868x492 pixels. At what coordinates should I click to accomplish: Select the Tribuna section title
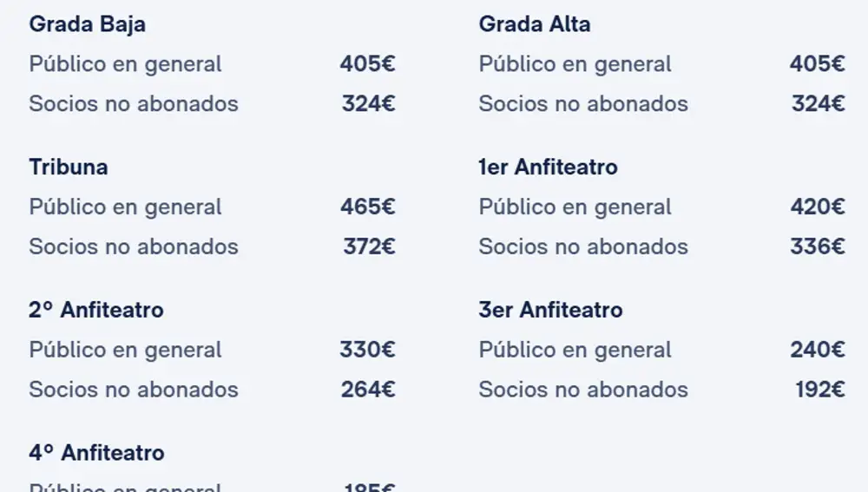(x=69, y=167)
